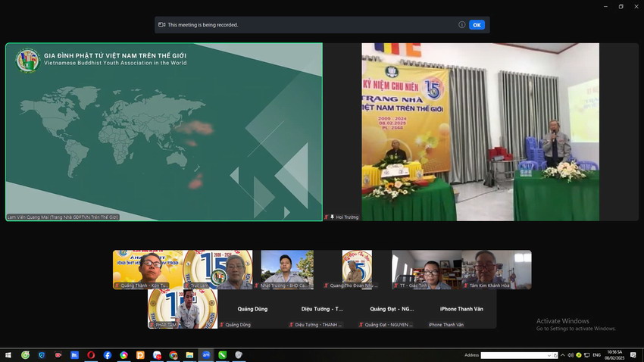This screenshot has width=644, height=362.
Task: Expand the Address bar dropdown arrow
Action: [549, 355]
